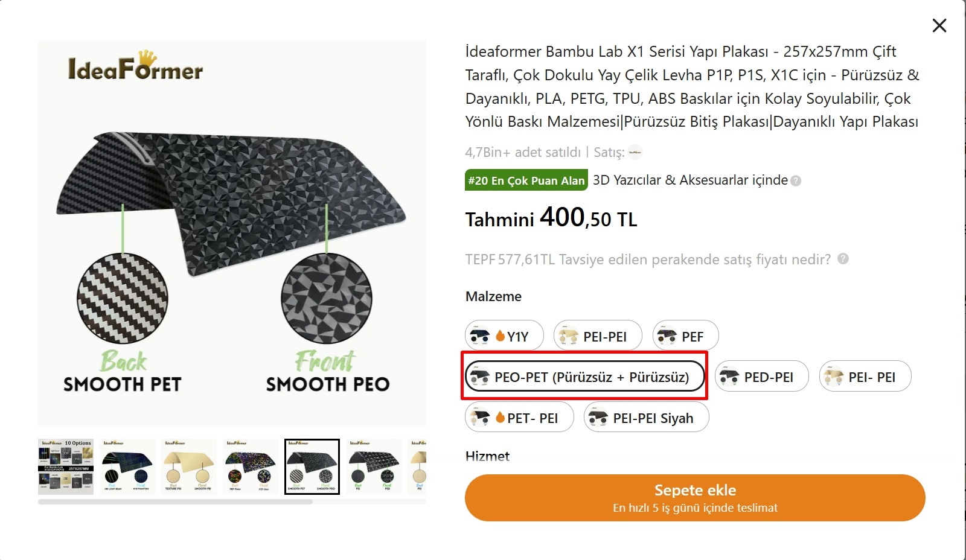Open the 10 Options overview thumbnail
The width and height of the screenshot is (966, 560).
[66, 466]
